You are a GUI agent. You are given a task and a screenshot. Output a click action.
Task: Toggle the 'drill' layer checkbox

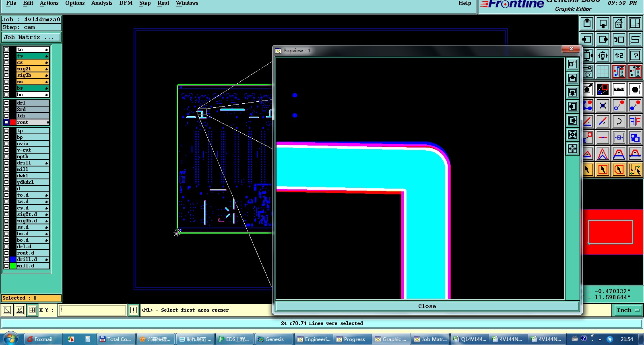(x=6, y=163)
